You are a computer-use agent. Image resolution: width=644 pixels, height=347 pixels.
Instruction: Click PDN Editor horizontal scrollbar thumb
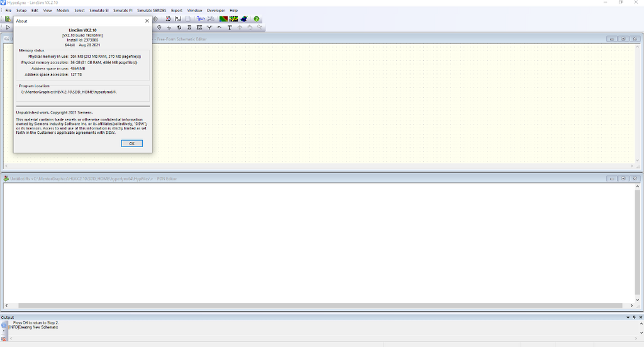tap(320, 306)
